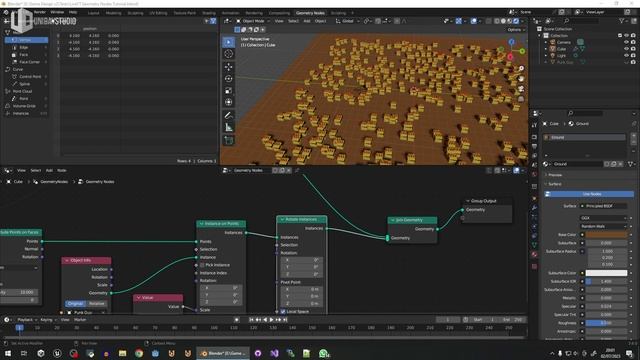Enable Pick Instance checkbox on Instance on Points
The width and height of the screenshot is (640, 360).
tap(202, 265)
